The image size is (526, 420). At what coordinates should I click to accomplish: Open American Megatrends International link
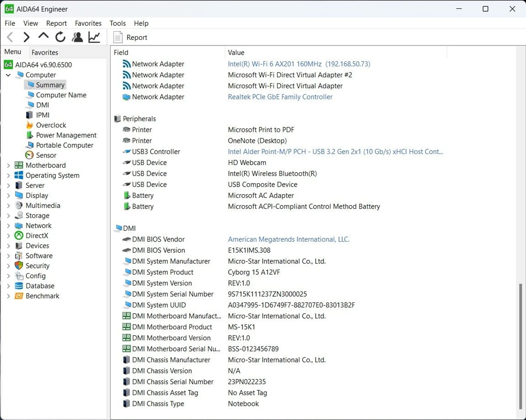pos(289,239)
